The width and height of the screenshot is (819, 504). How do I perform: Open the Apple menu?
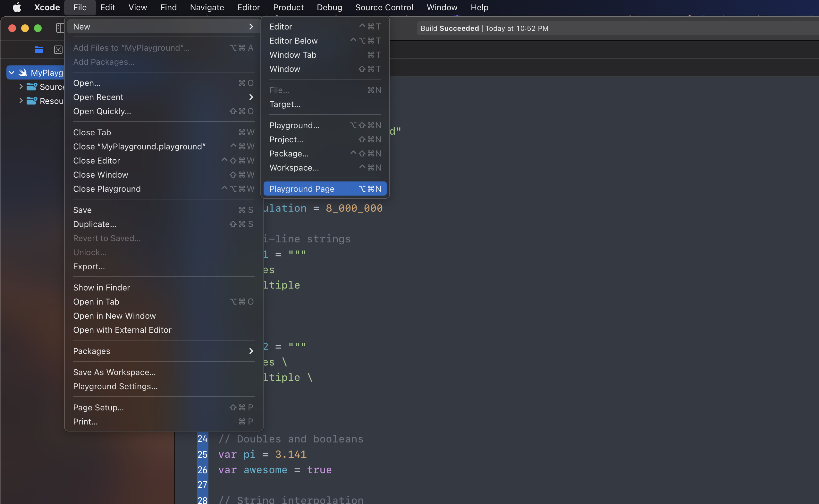click(x=17, y=7)
